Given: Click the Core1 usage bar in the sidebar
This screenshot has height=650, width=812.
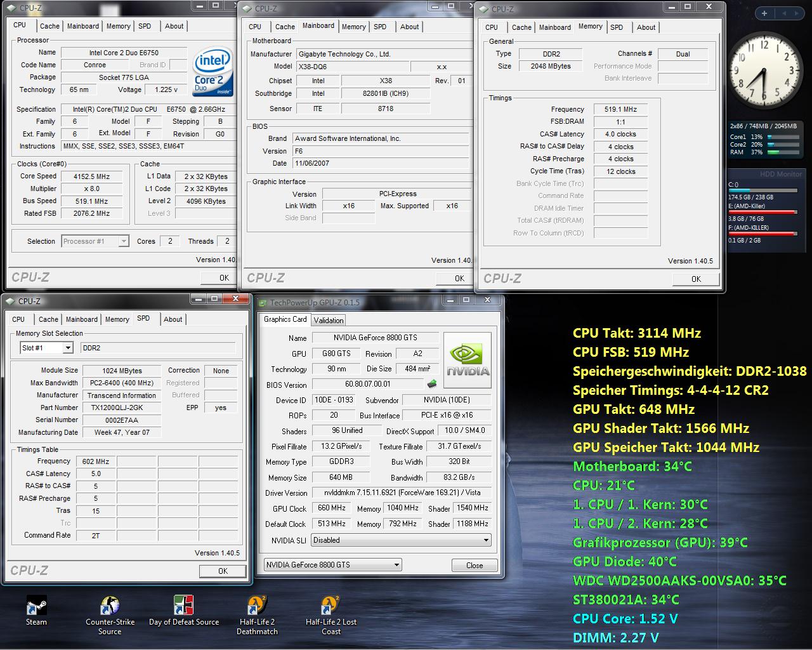Looking at the screenshot, I should click(783, 136).
